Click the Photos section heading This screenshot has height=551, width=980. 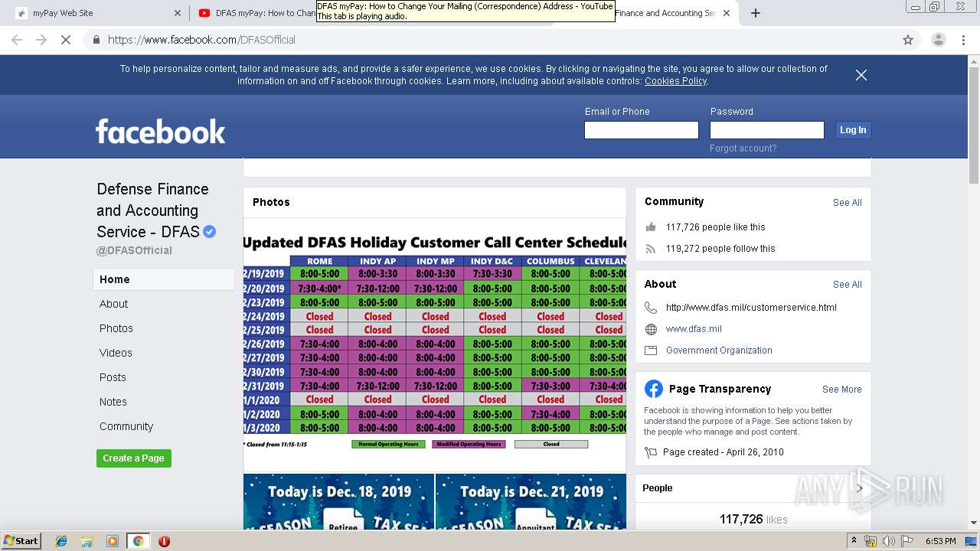click(271, 202)
